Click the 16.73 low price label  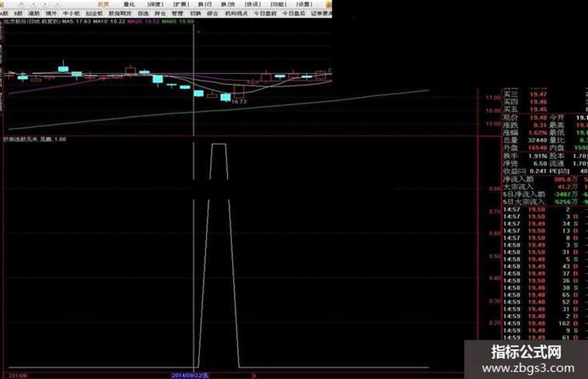click(x=239, y=101)
